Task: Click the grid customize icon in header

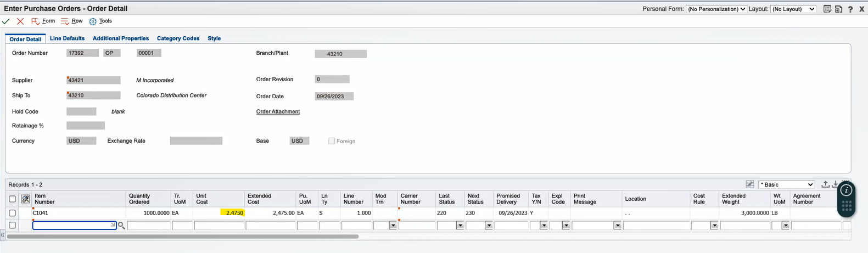Action: [x=25, y=199]
